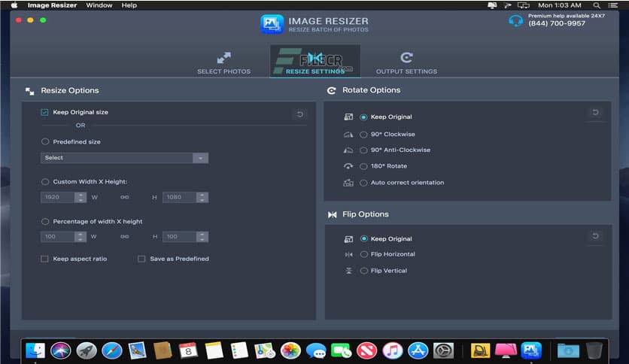Viewport: 629px width, 364px height.
Task: Check the Save as Predefined box
Action: click(x=141, y=259)
